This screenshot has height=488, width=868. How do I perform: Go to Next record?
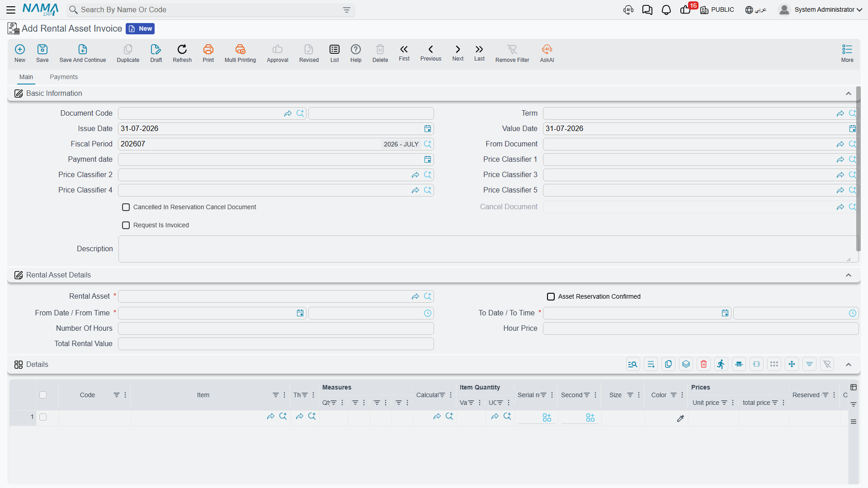[x=458, y=52]
